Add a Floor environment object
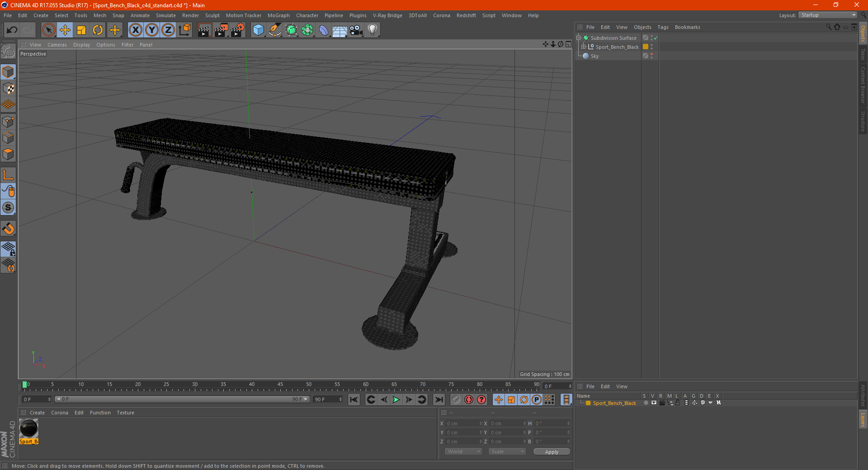This screenshot has height=470, width=868. pyautogui.click(x=340, y=30)
